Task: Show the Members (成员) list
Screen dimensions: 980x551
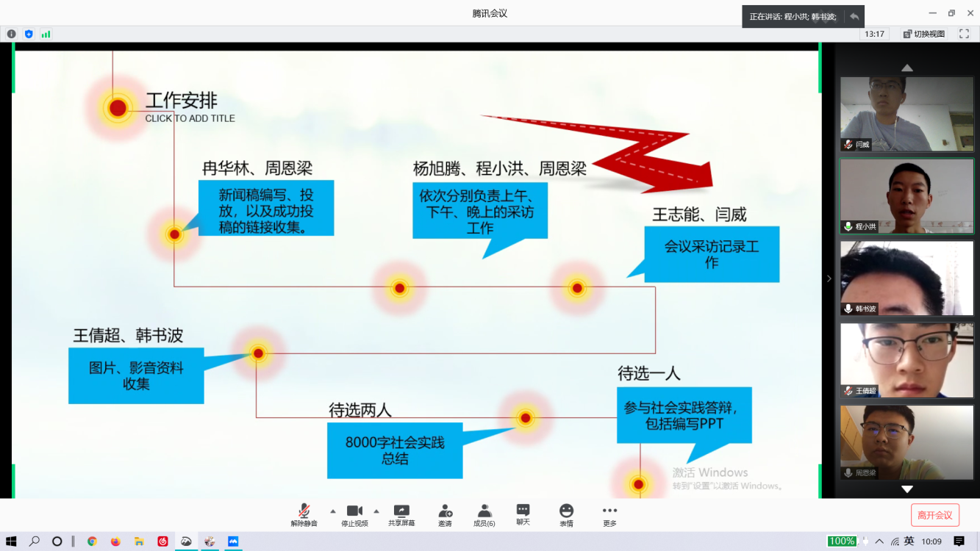Action: [484, 511]
